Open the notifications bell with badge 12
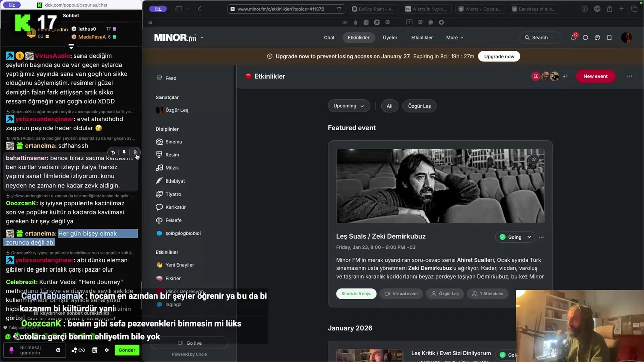 [x=574, y=37]
